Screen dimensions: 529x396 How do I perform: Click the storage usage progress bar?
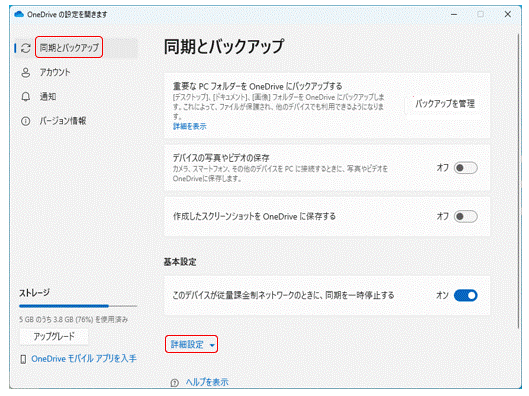coord(78,306)
